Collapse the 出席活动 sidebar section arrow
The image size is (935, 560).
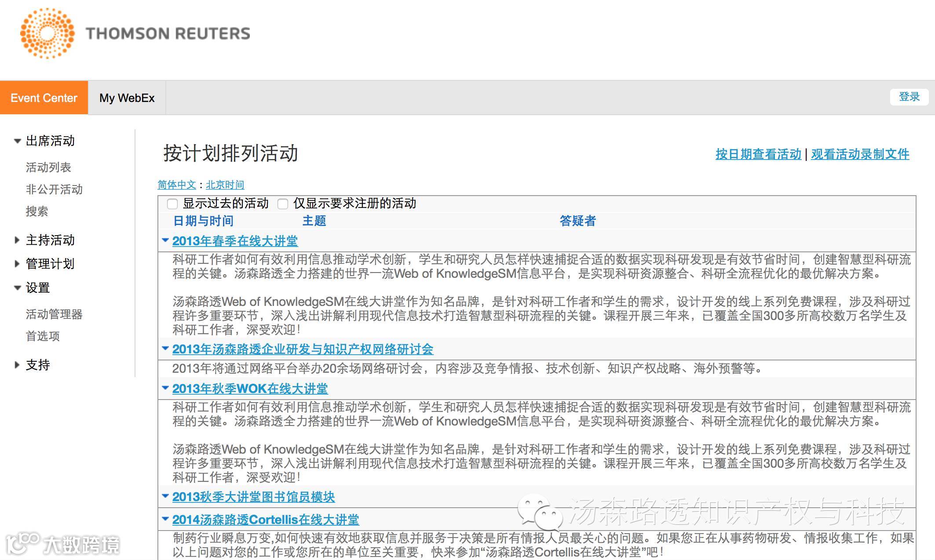point(17,141)
